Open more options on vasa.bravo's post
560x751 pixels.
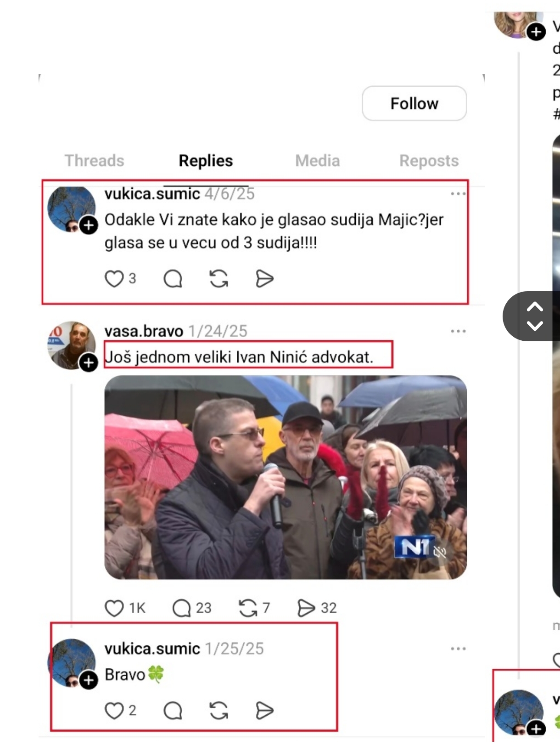tap(458, 331)
